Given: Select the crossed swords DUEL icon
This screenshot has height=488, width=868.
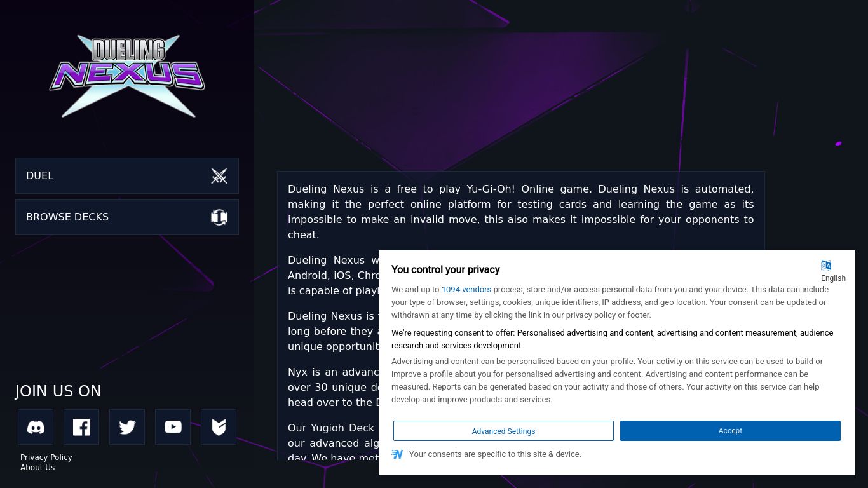Looking at the screenshot, I should [x=219, y=176].
